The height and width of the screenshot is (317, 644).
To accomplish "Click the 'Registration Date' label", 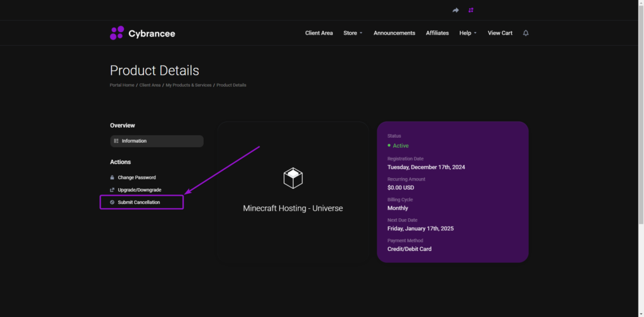I will coord(406,158).
